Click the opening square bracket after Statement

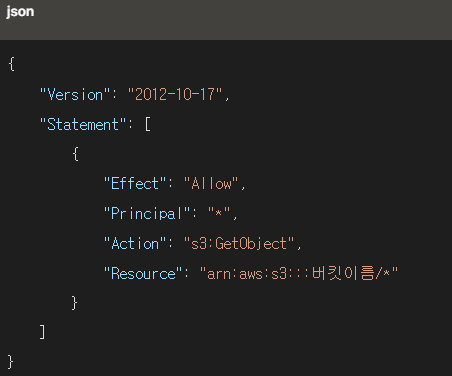point(148,125)
